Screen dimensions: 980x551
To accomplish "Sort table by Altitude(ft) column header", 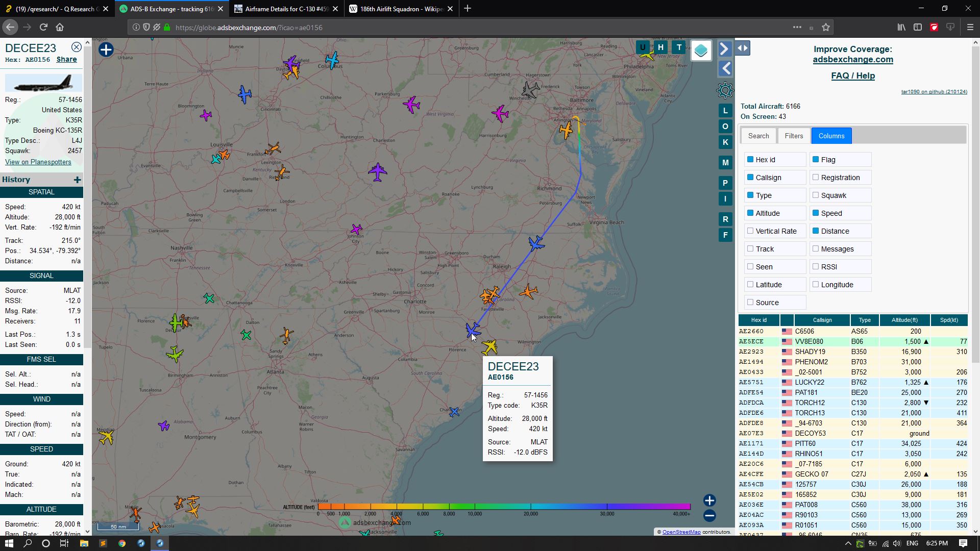I will tap(904, 320).
